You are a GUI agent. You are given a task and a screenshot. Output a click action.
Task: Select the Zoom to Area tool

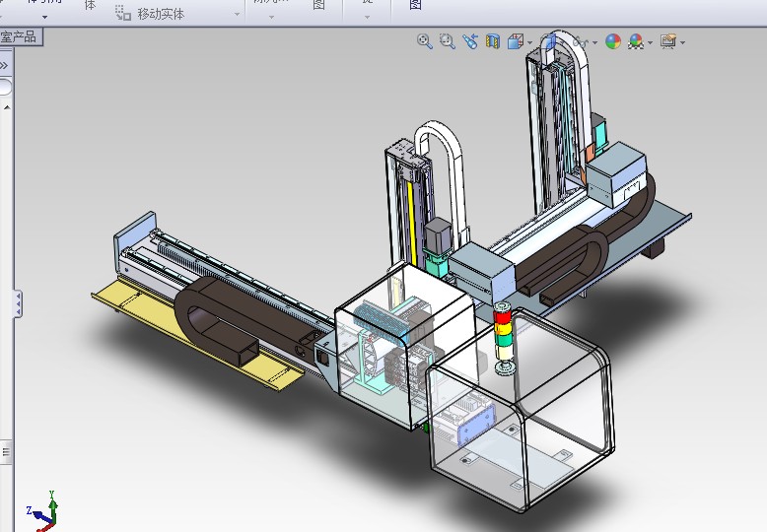[448, 41]
